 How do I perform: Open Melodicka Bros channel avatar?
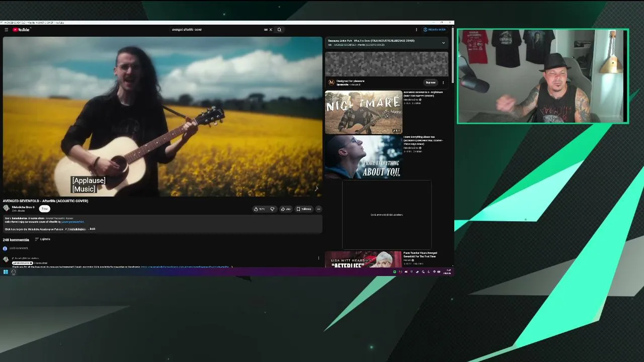pyautogui.click(x=6, y=208)
